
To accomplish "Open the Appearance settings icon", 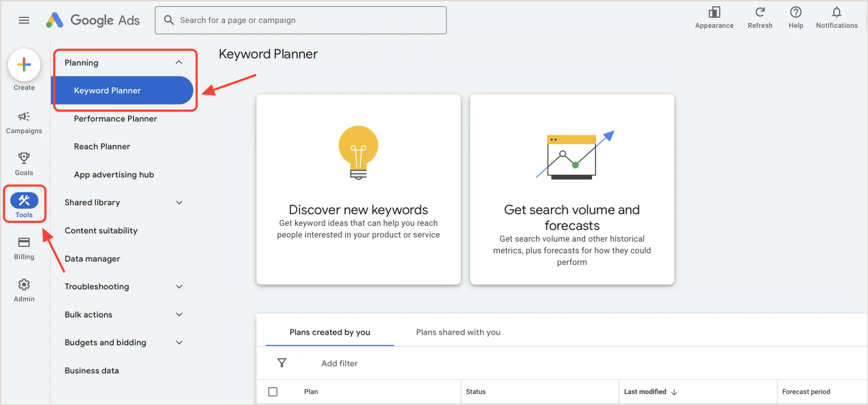I will pyautogui.click(x=714, y=12).
